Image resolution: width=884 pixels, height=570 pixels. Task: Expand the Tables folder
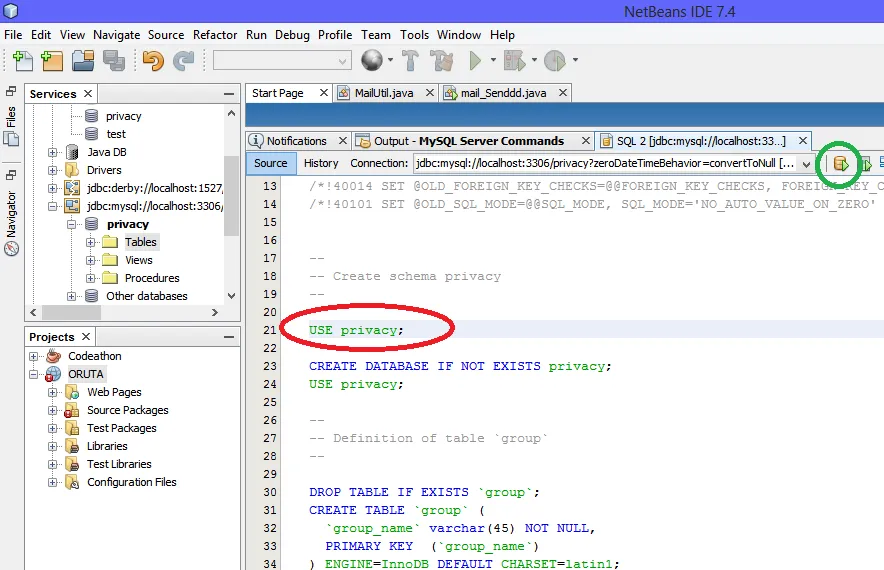click(90, 242)
